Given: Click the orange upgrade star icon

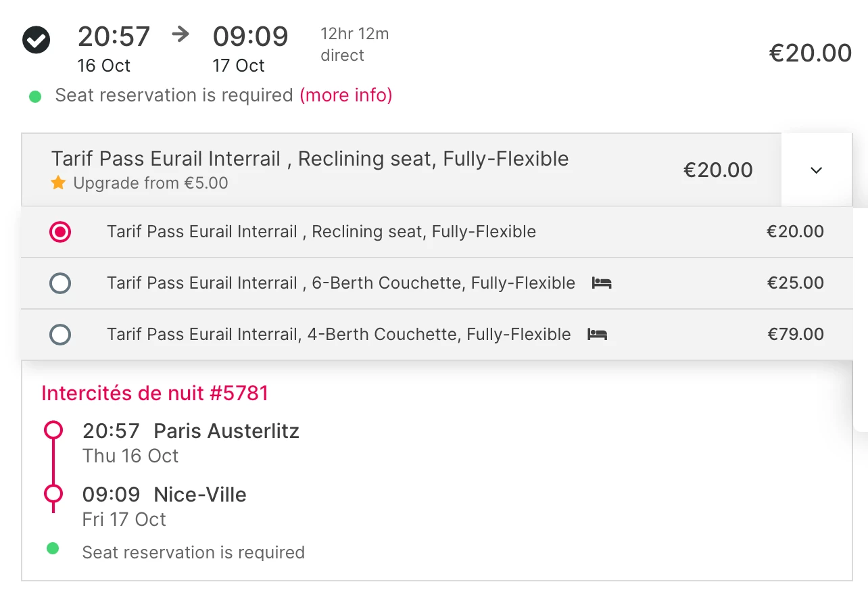Looking at the screenshot, I should [x=58, y=183].
